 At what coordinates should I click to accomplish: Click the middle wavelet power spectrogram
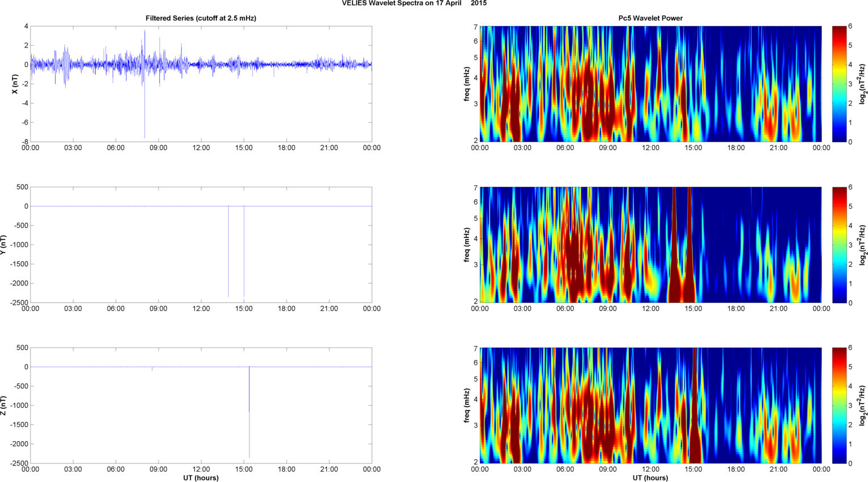650,245
